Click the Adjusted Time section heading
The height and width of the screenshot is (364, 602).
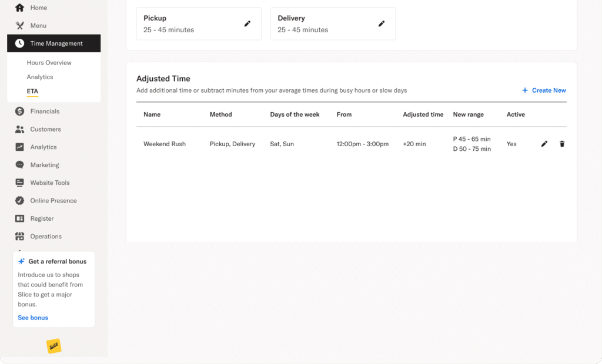coord(163,79)
